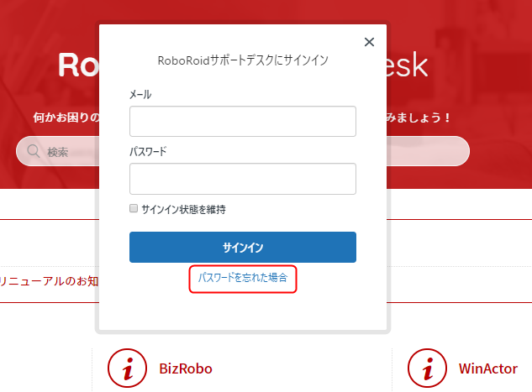Click the right end of the search bar
Viewport: 532px width, 392px height.
point(428,151)
